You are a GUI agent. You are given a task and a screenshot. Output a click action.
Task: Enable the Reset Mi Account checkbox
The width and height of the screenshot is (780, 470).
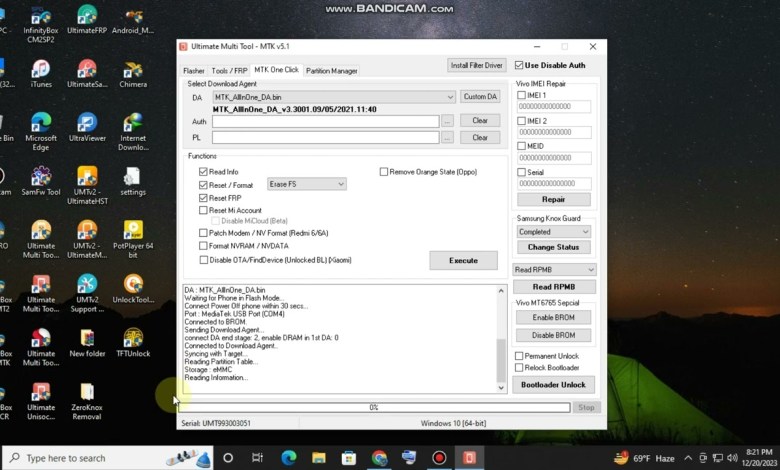tap(203, 210)
